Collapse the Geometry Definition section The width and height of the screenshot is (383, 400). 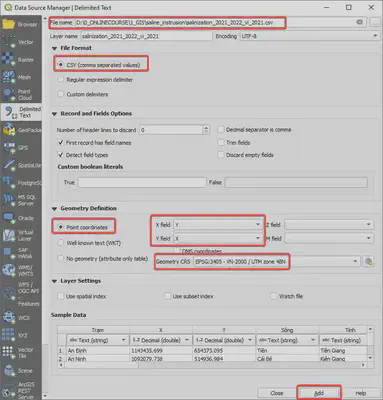pos(55,209)
